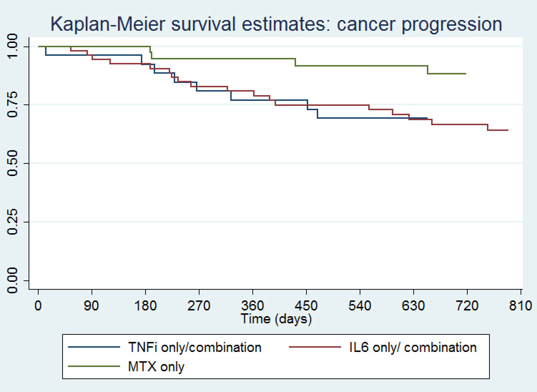Click the 540 x-axis tick label
Image resolution: width=537 pixels, height=392 pixels.
tap(360, 306)
